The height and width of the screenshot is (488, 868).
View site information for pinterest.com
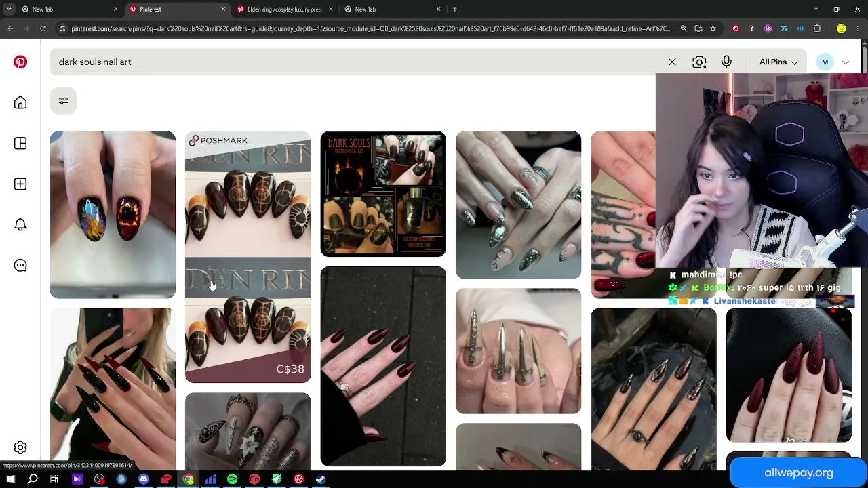[62, 28]
